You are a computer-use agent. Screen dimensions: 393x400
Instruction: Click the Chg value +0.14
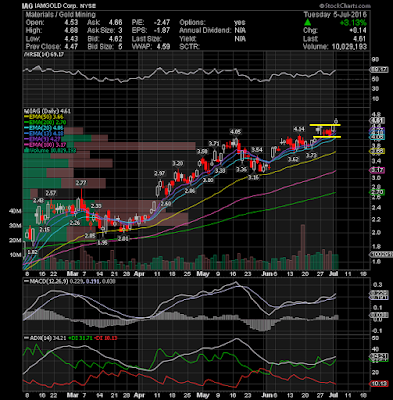coord(358,31)
